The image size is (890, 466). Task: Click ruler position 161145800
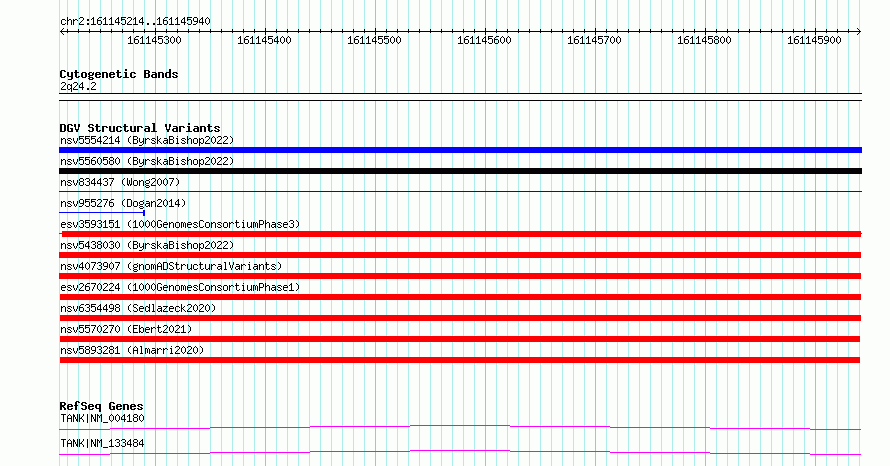(704, 40)
